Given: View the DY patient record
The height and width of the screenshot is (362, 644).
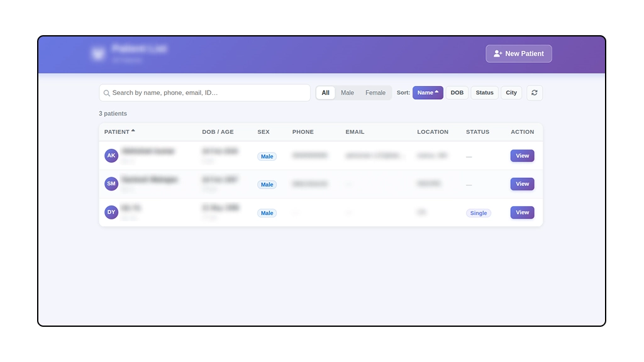Looking at the screenshot, I should click(x=522, y=212).
